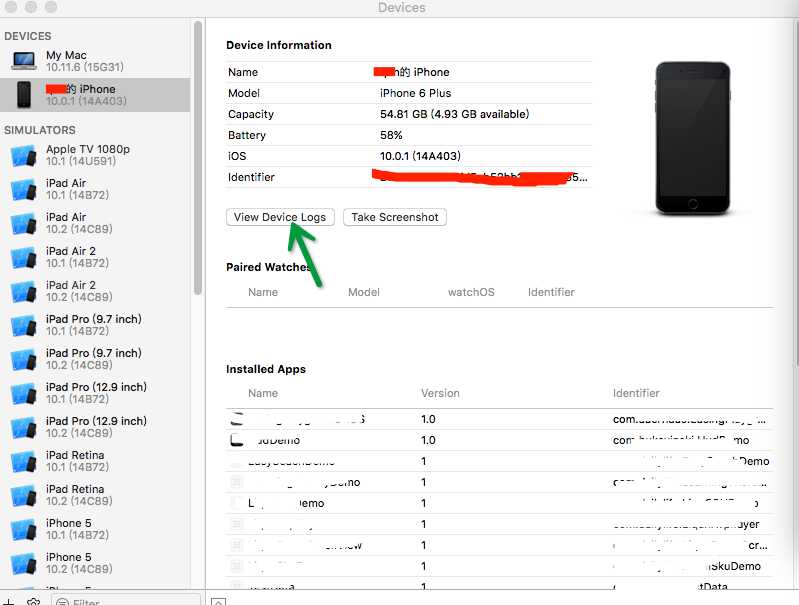Click the device Name value ending in 的 iPhone

411,72
